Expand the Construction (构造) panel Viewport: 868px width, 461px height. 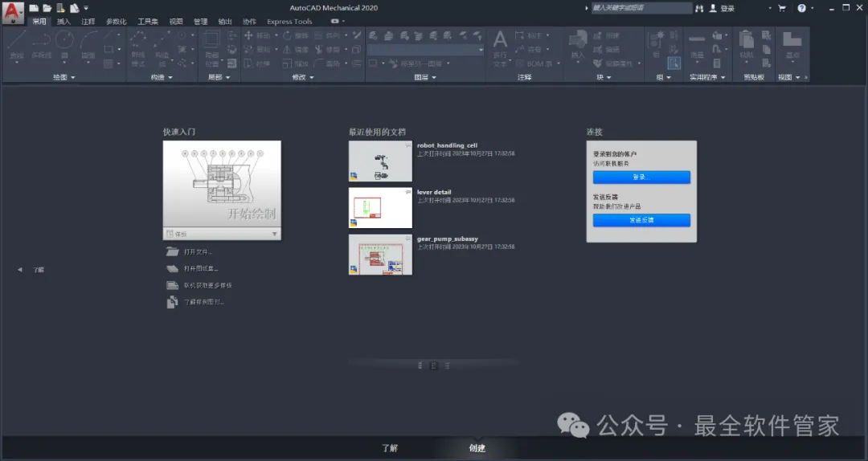point(162,77)
